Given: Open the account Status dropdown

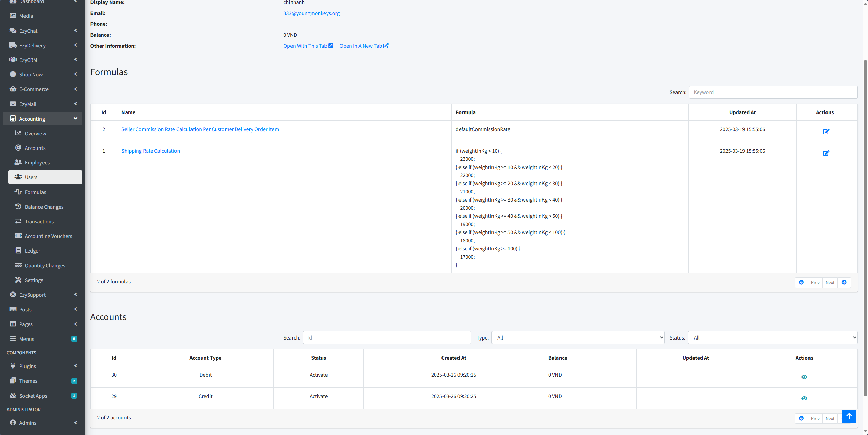Looking at the screenshot, I should pyautogui.click(x=773, y=337).
